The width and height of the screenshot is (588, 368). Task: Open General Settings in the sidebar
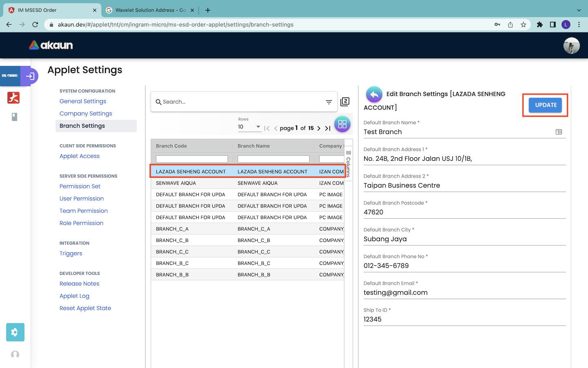click(83, 101)
